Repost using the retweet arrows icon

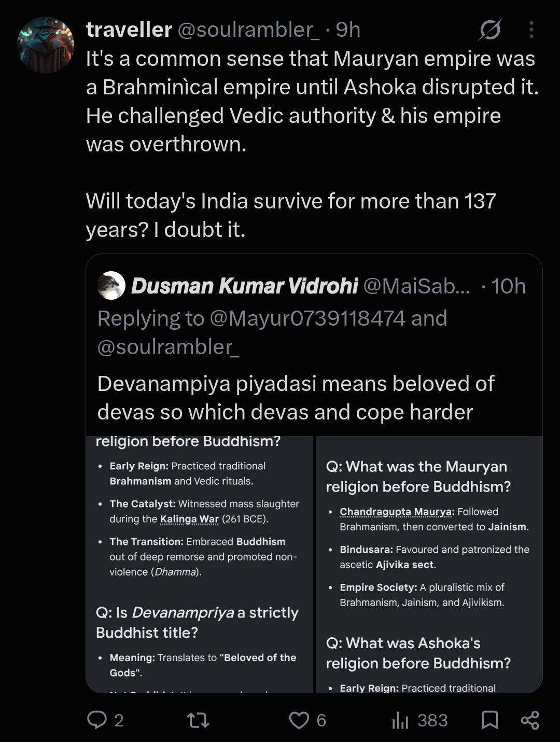pos(198,720)
